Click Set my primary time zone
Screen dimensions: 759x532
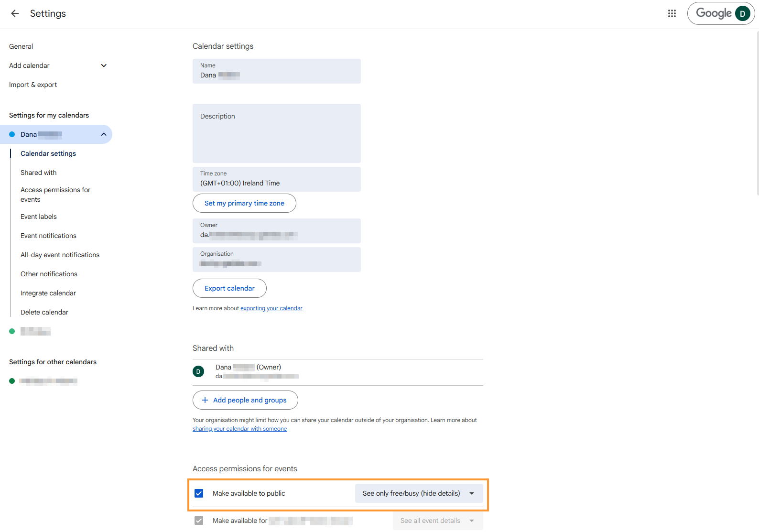[x=244, y=203]
